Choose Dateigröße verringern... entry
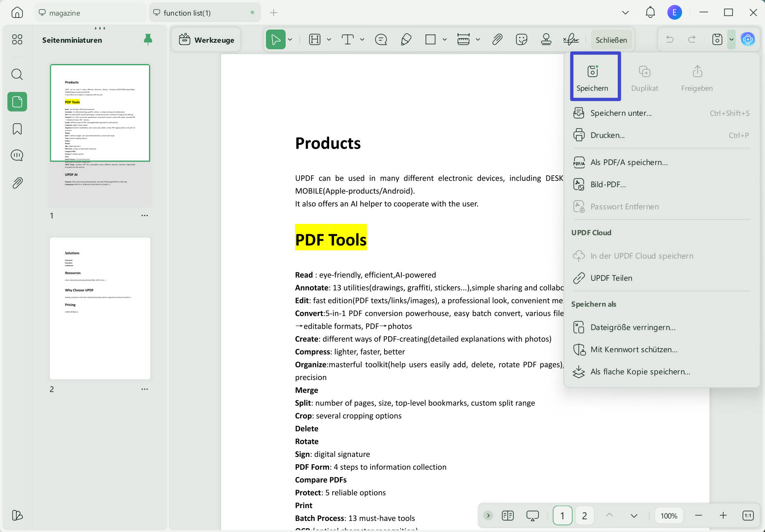765x532 pixels. (661, 327)
